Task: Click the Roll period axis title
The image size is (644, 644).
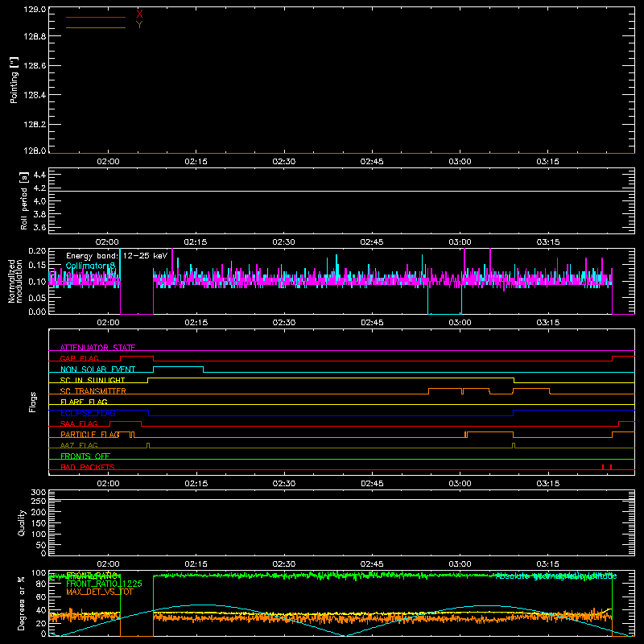Action: click(x=24, y=200)
